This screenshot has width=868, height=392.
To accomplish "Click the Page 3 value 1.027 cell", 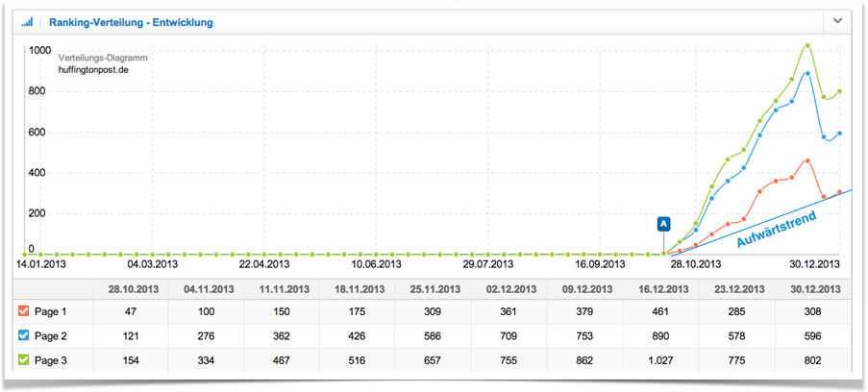I will click(x=663, y=358).
